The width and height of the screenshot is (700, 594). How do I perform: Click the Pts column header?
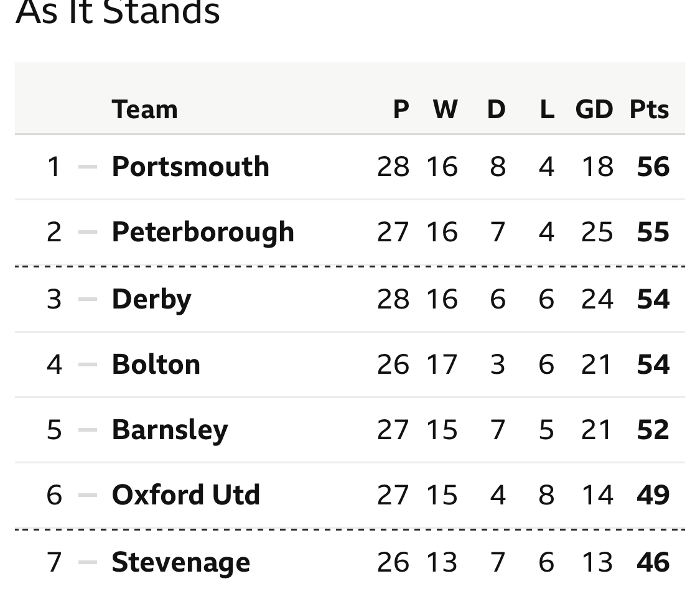(649, 109)
